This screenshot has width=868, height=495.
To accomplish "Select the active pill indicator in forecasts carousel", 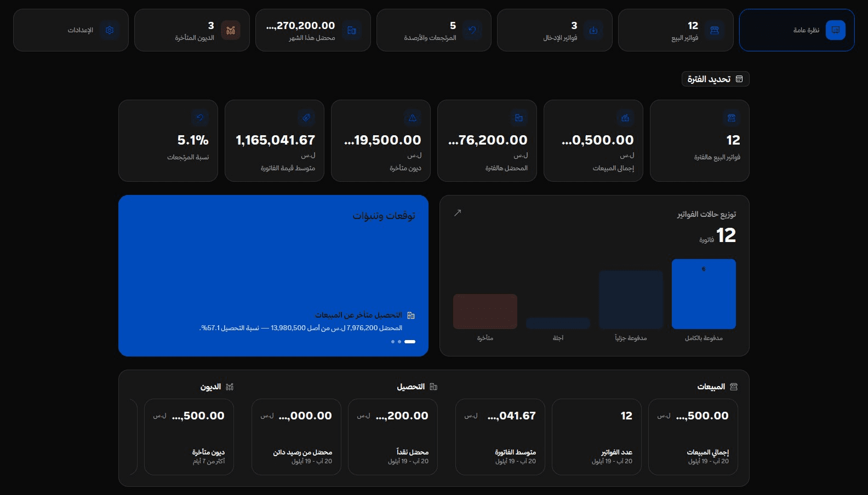I will coord(410,342).
